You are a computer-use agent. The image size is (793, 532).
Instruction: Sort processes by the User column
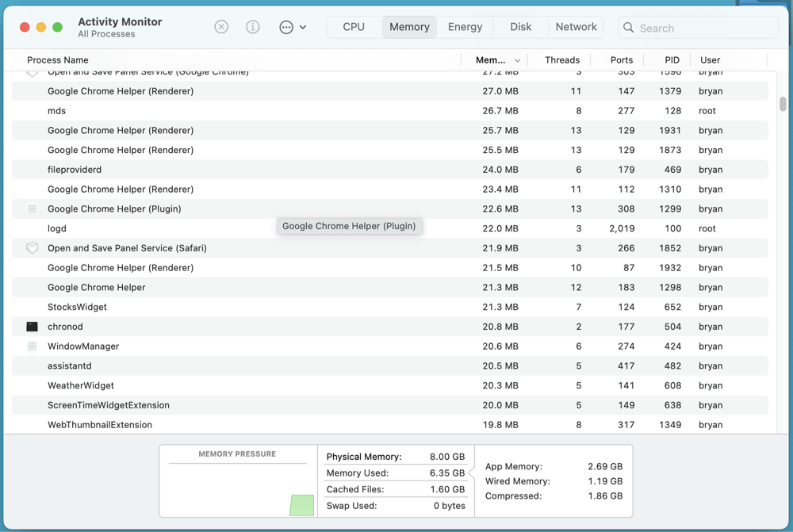709,59
